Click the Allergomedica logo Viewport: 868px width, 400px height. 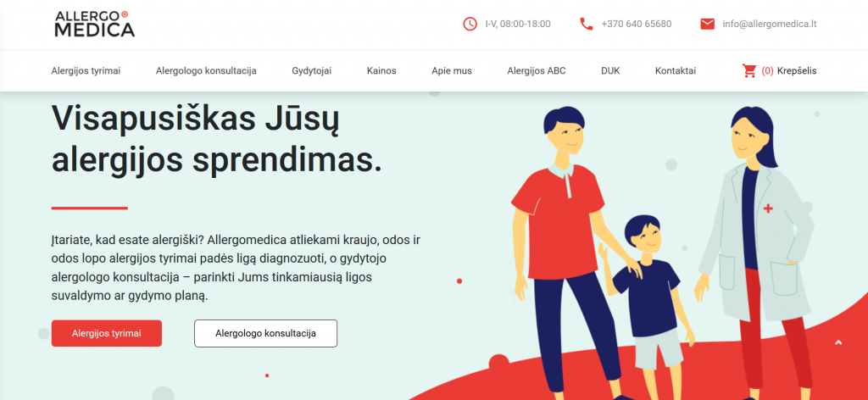(94, 24)
